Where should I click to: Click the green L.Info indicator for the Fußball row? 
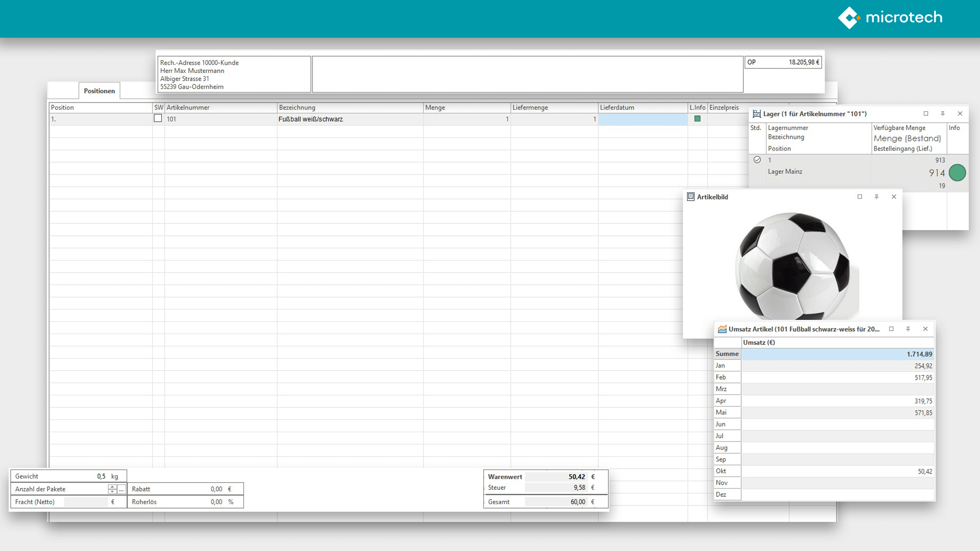[697, 118]
